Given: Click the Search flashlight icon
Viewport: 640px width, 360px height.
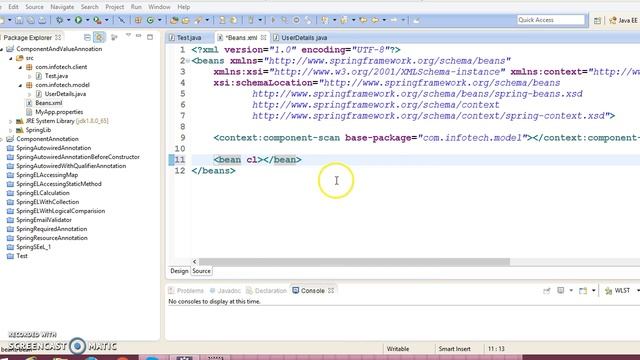Looking at the screenshot, I should (198, 20).
